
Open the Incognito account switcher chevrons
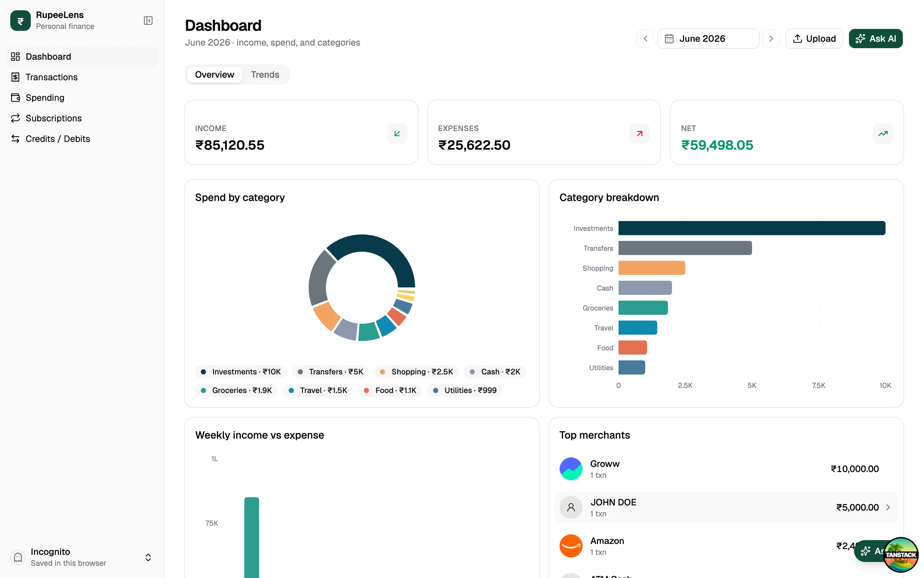(148, 557)
